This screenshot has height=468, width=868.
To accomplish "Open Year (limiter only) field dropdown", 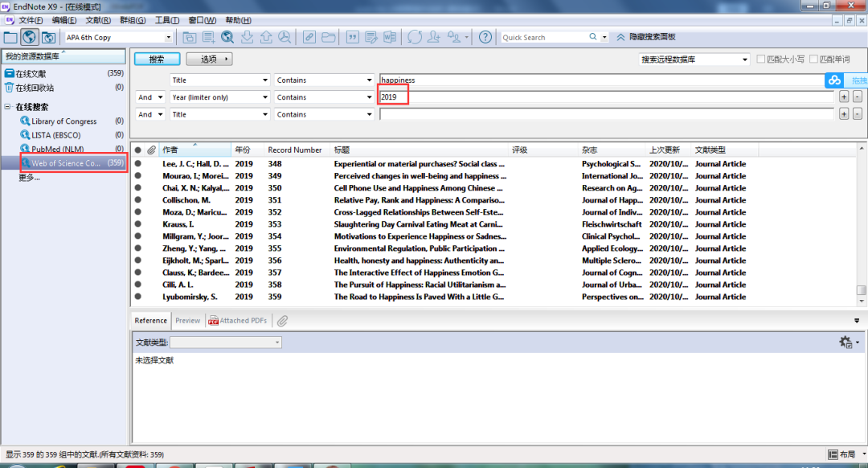I will click(264, 97).
